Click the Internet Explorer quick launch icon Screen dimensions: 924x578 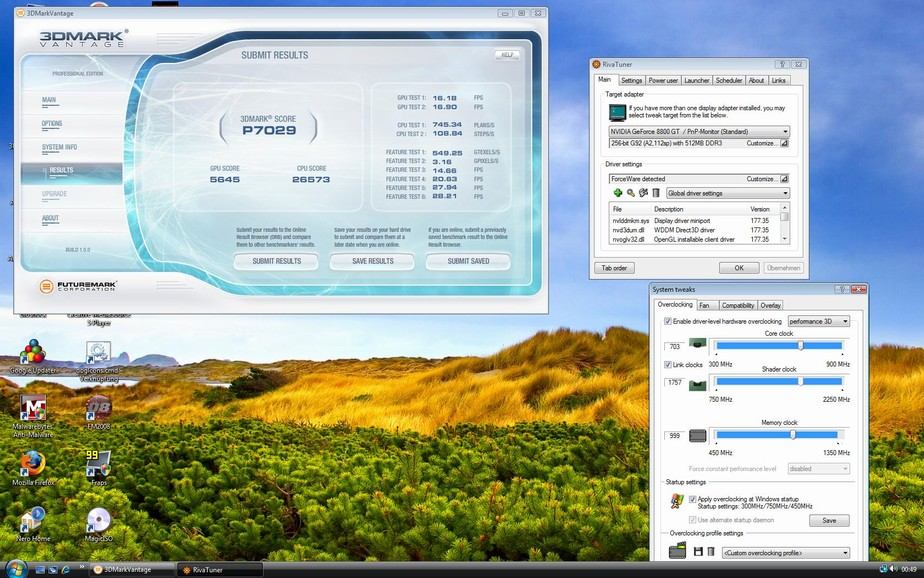click(65, 570)
